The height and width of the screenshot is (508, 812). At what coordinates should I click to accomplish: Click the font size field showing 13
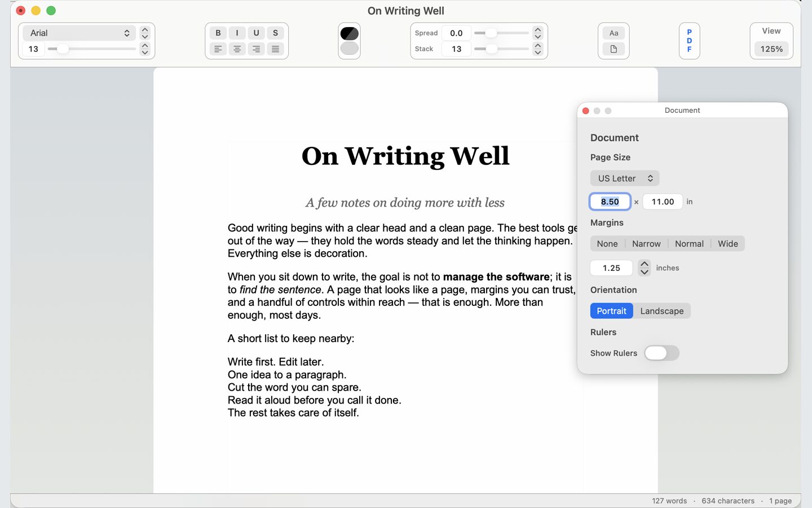click(33, 49)
